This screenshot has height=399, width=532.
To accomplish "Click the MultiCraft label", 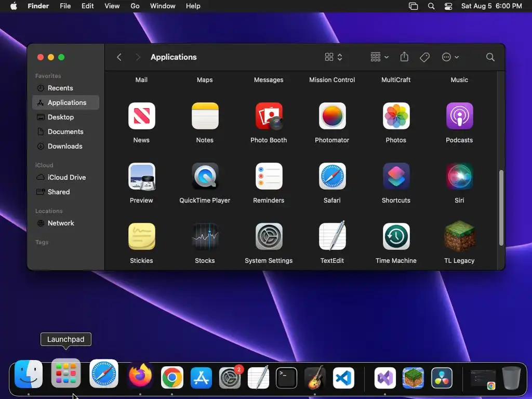I will [x=396, y=79].
